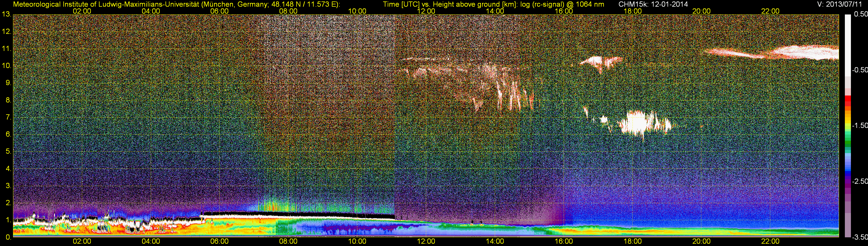Click the coordinates text '48.148 N / 11.573 E'

pos(304,4)
